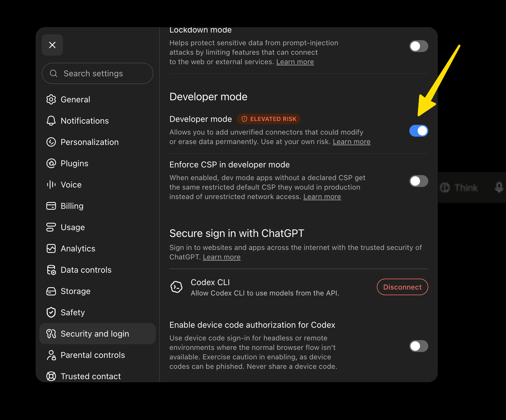Click the "Developer mode" section heading
Viewport: 506px width, 420px height.
coord(208,97)
